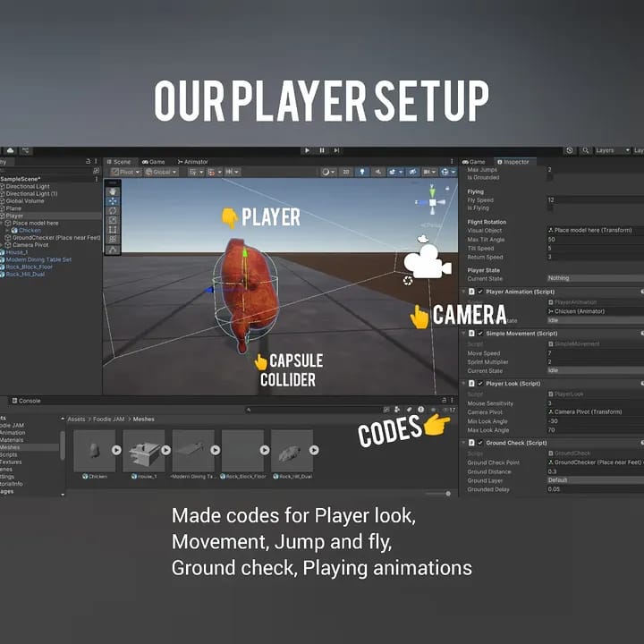Toggle Ground Check script enabled checkbox

(480, 443)
